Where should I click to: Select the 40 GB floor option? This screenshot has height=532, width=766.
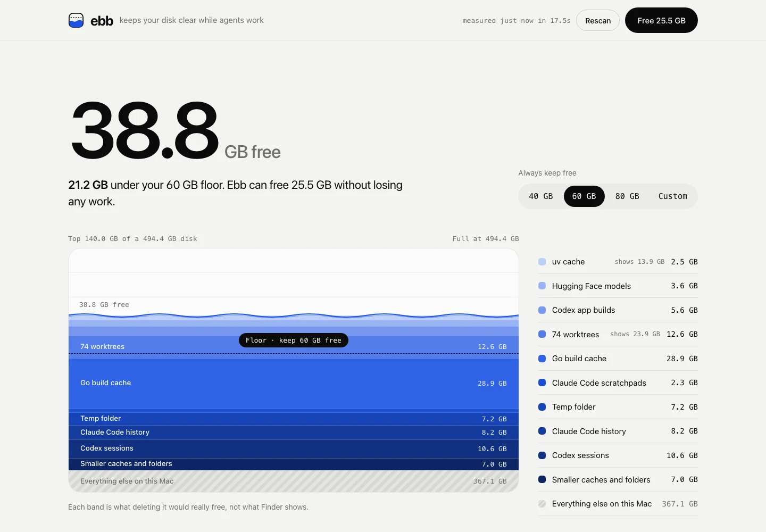[x=541, y=196]
